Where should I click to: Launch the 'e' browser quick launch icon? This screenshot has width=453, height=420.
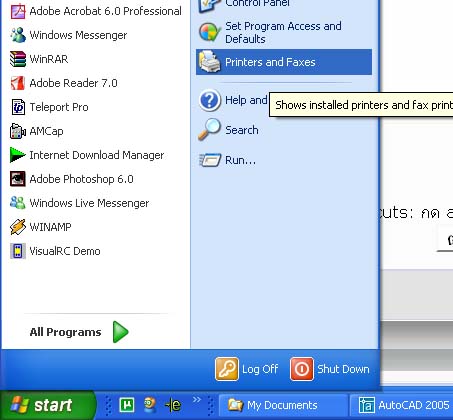point(173,405)
